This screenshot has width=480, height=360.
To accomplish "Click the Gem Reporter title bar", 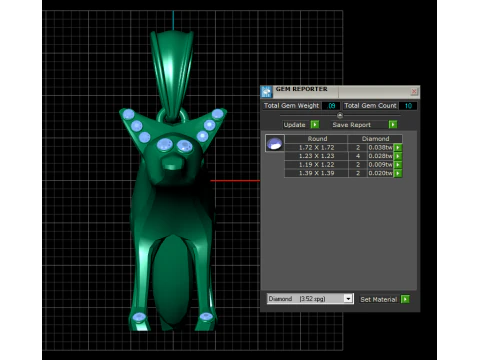I will click(340, 91).
